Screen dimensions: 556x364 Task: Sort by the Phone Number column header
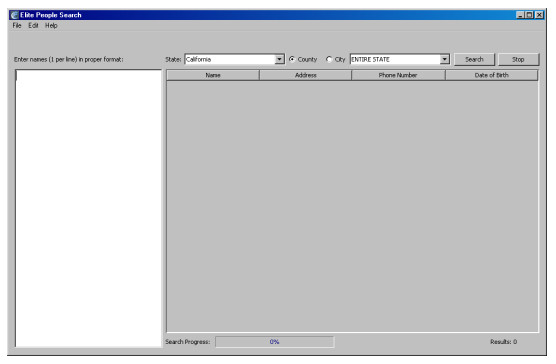coord(398,75)
